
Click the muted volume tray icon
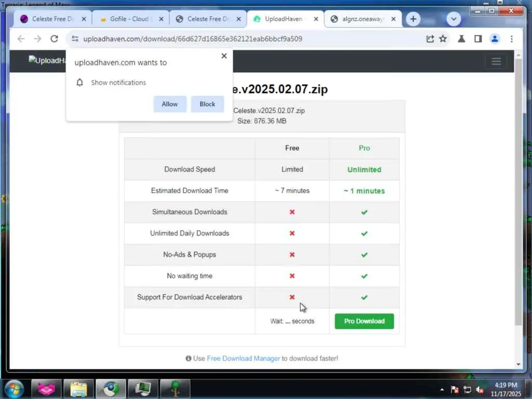coord(480,390)
